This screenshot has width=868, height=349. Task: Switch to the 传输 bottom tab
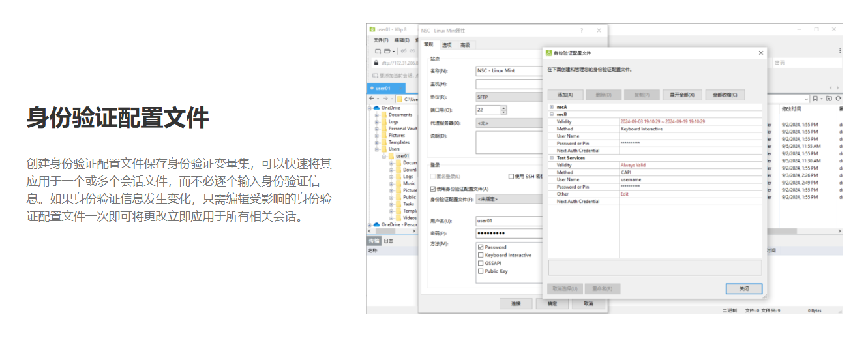373,241
